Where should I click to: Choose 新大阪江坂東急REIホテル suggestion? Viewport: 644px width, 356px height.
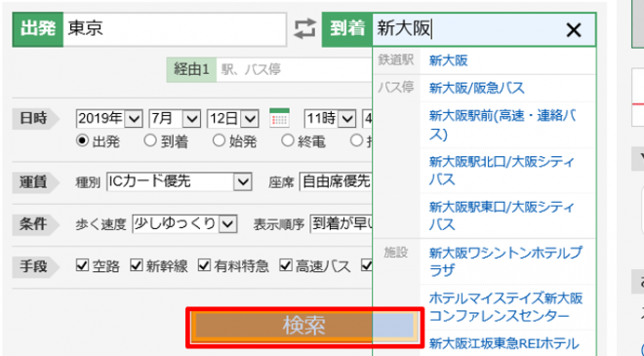coord(503,343)
